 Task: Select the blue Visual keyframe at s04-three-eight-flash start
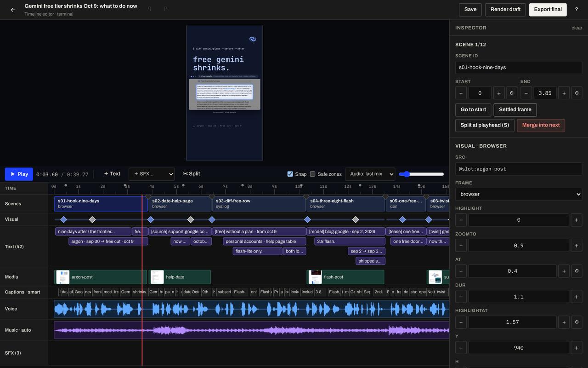point(307,219)
